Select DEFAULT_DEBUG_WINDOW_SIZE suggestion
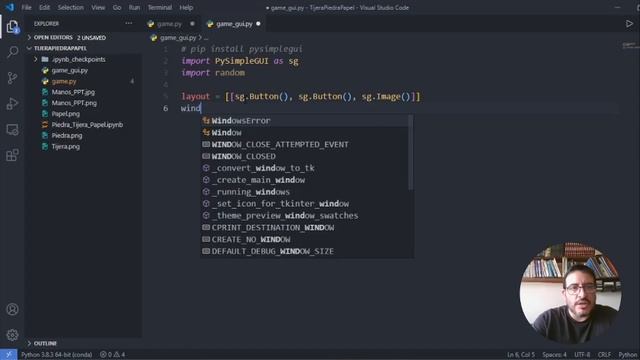This screenshot has height=360, width=640. click(305, 251)
